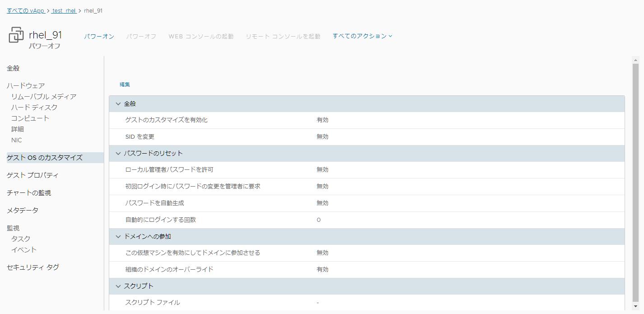Open ハードウェア in the sidebar
644x314 pixels.
point(26,85)
